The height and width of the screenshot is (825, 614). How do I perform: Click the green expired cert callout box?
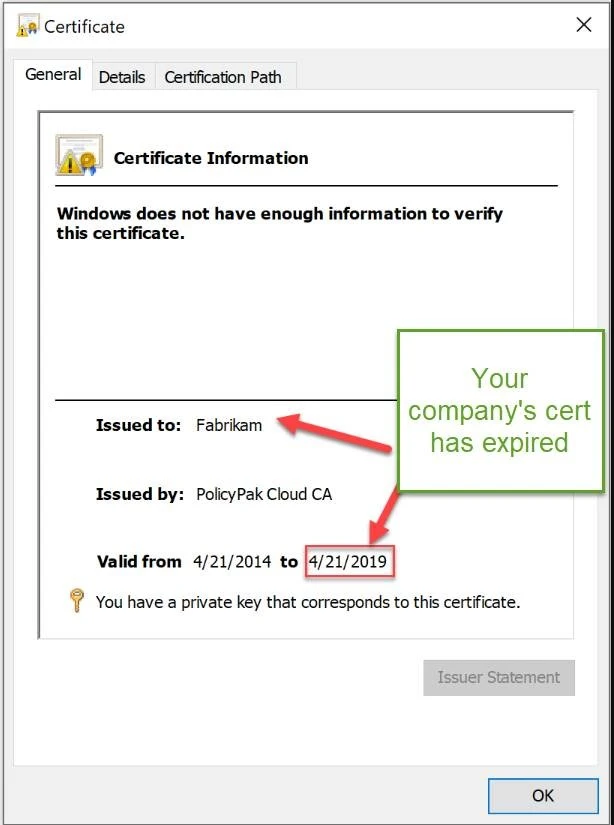[x=500, y=410]
